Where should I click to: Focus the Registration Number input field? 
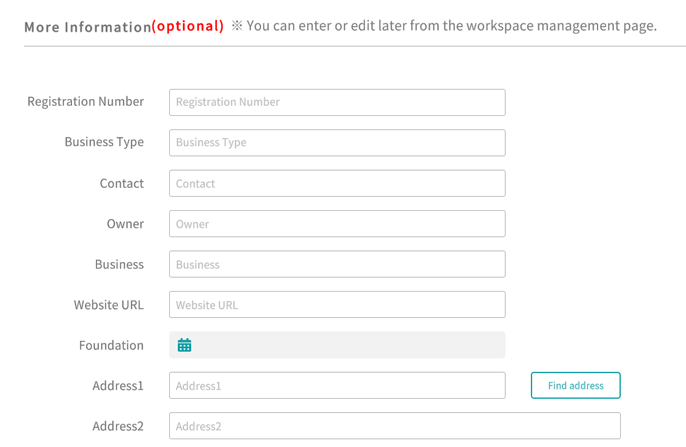[x=337, y=102]
